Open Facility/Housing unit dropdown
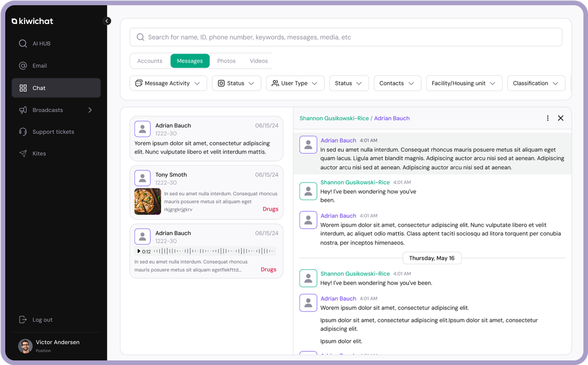 click(464, 83)
